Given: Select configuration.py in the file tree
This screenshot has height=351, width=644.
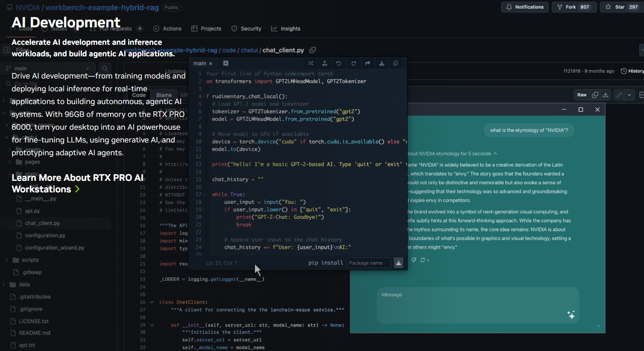Looking at the screenshot, I should pyautogui.click(x=45, y=235).
